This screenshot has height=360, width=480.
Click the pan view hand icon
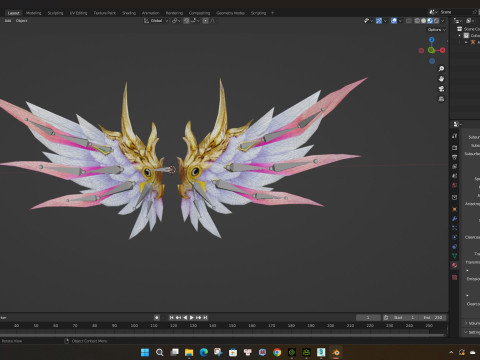coord(441,79)
